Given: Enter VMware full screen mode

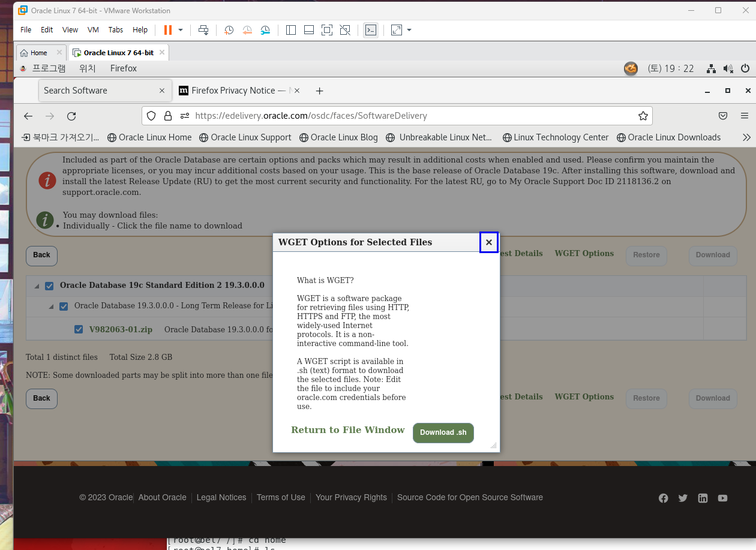Looking at the screenshot, I should (x=327, y=30).
